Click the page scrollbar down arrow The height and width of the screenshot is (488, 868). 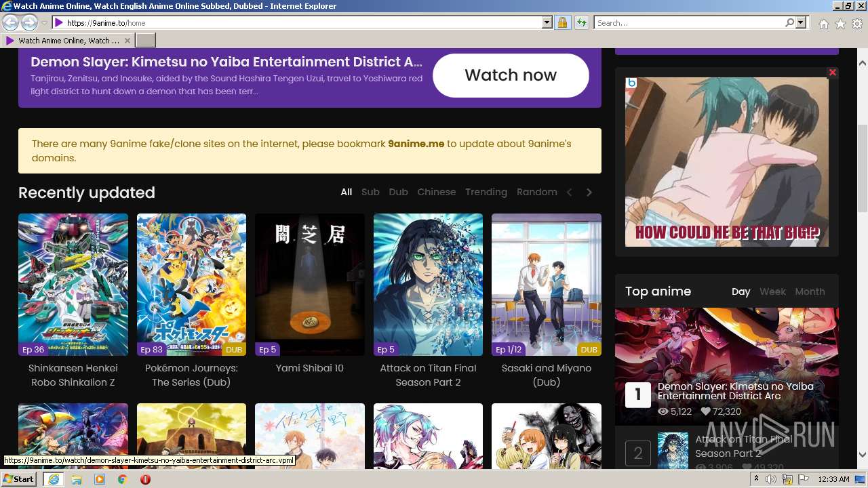pyautogui.click(x=863, y=455)
